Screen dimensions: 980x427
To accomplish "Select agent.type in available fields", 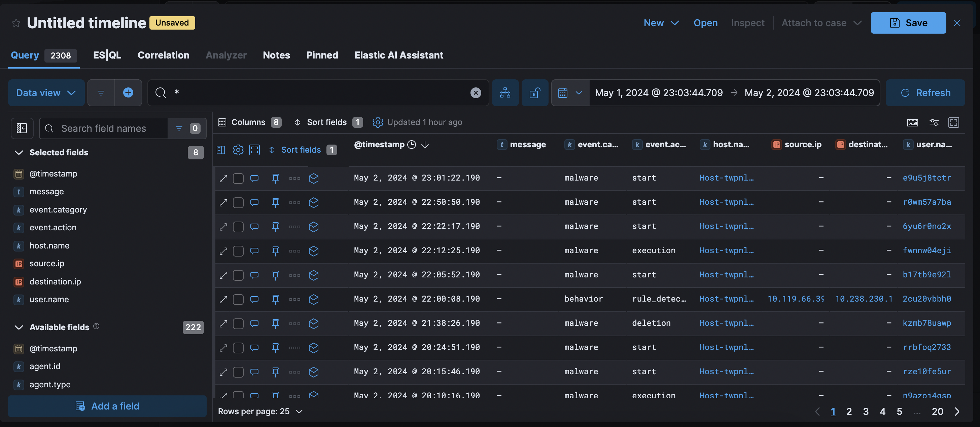I will point(50,384).
